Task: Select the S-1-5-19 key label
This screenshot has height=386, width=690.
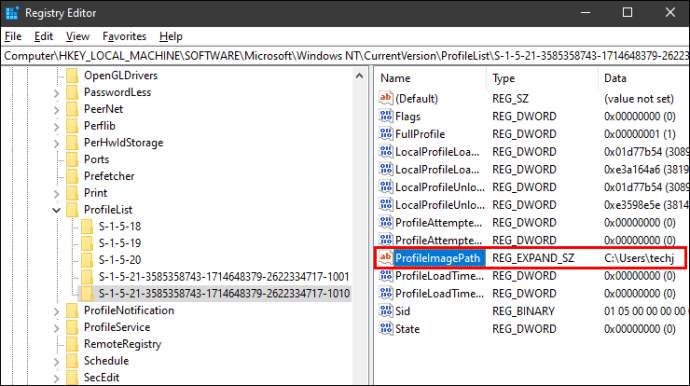Action: point(120,243)
